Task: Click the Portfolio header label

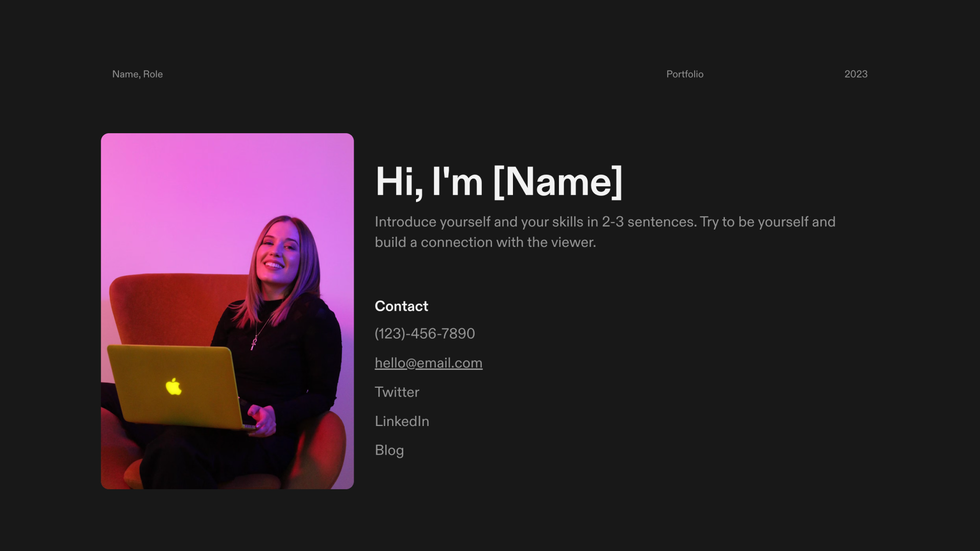Action: click(x=684, y=74)
